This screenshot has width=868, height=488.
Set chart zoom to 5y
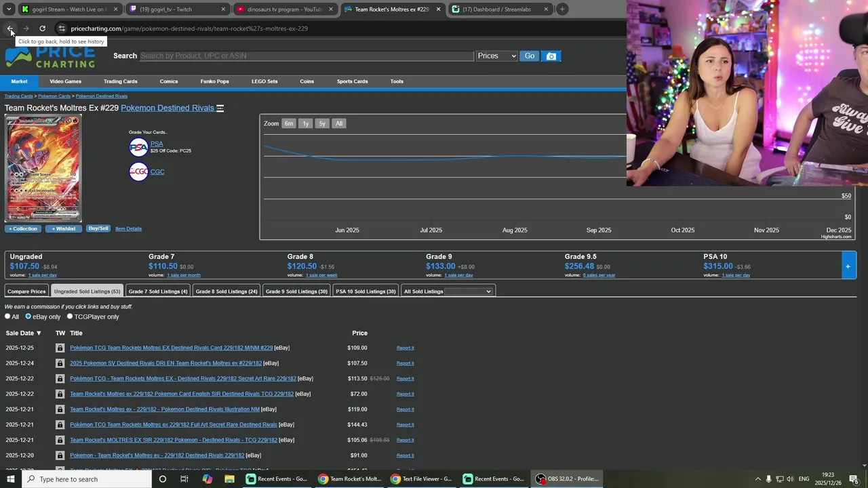(322, 123)
